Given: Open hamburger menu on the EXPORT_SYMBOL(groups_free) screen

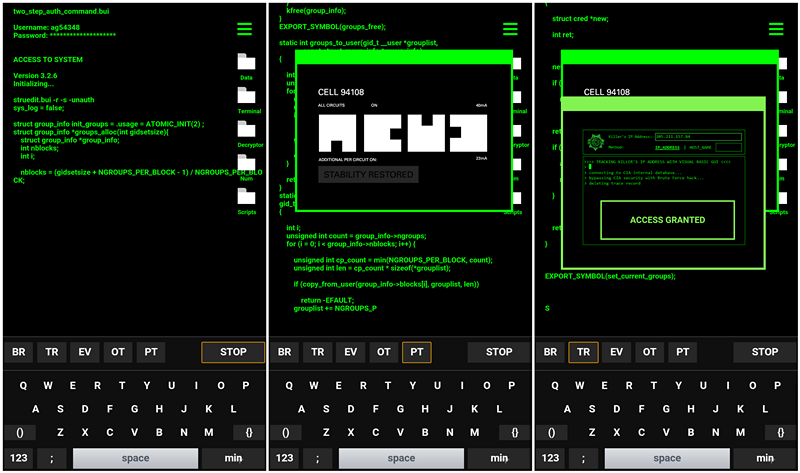Looking at the screenshot, I should coord(511,29).
